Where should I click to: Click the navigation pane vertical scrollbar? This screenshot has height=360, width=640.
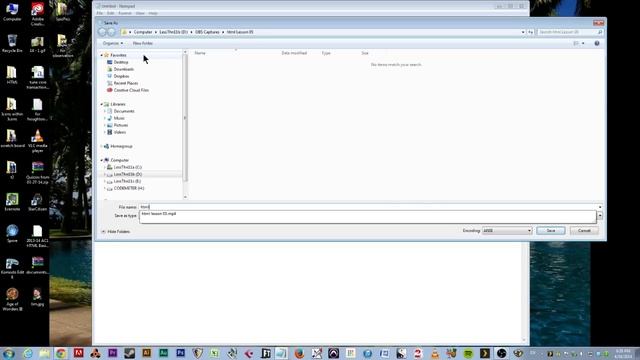coord(185,123)
